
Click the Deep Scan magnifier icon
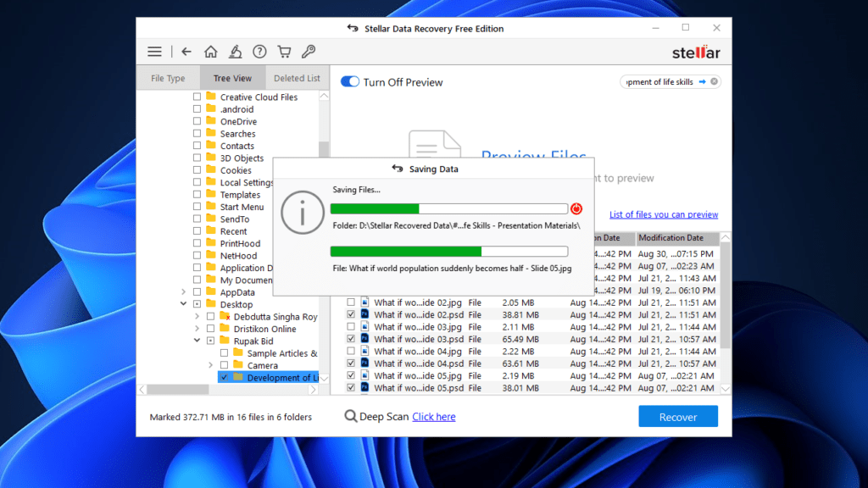click(350, 416)
